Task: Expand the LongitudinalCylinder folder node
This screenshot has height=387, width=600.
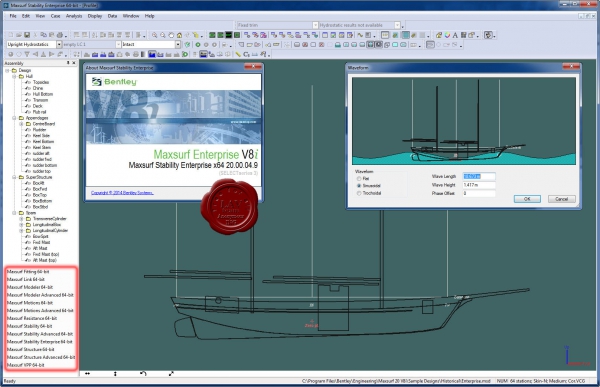Action: tap(21, 231)
